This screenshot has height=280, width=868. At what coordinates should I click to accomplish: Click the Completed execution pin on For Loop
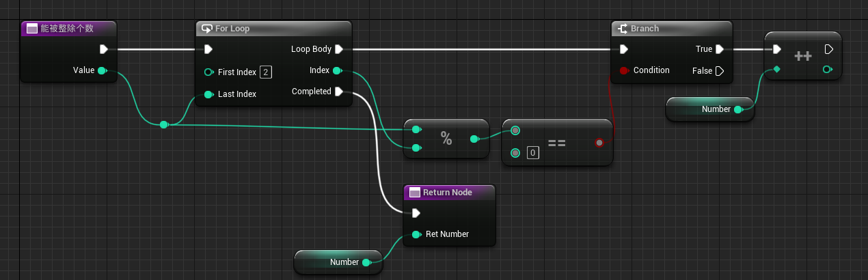tap(339, 92)
